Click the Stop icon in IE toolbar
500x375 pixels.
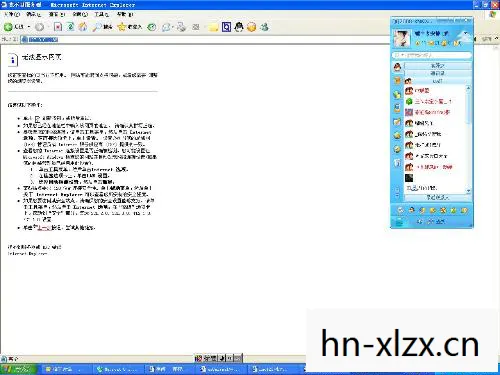point(58,27)
